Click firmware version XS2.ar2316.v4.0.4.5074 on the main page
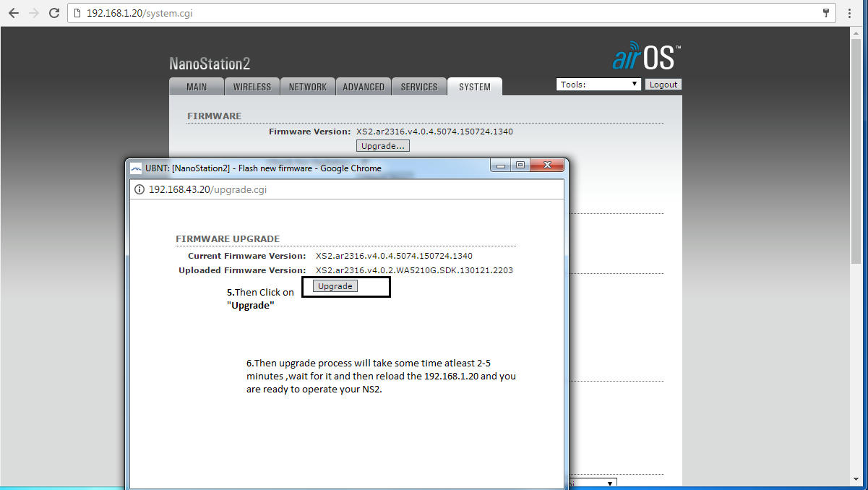The width and height of the screenshot is (868, 490). (x=434, y=132)
